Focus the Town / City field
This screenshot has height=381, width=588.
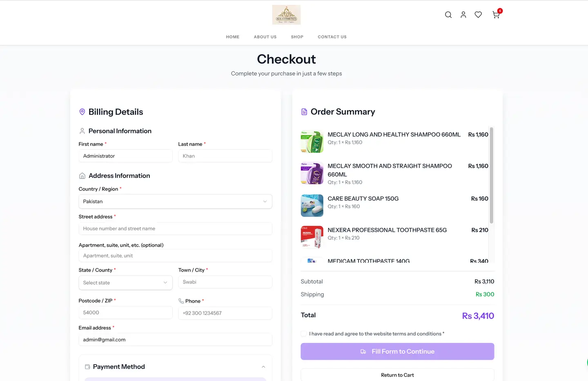(x=225, y=282)
